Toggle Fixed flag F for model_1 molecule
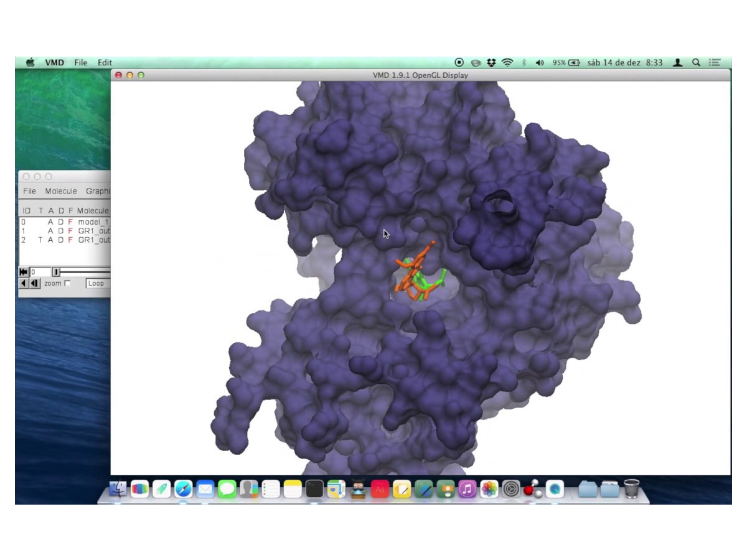This screenshot has height=560, width=747. point(70,222)
